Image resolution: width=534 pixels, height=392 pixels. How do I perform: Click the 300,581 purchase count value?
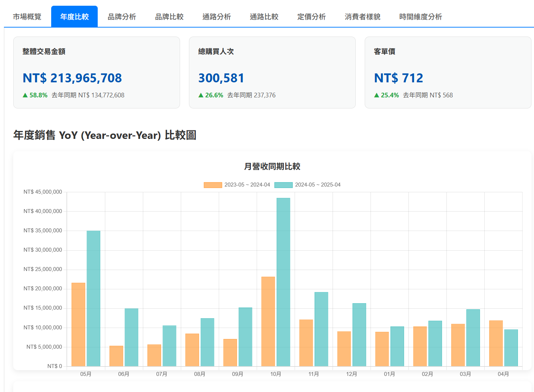[221, 78]
